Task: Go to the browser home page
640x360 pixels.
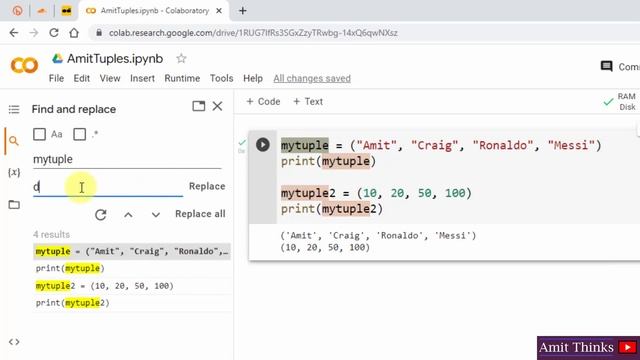Action: click(x=74, y=33)
